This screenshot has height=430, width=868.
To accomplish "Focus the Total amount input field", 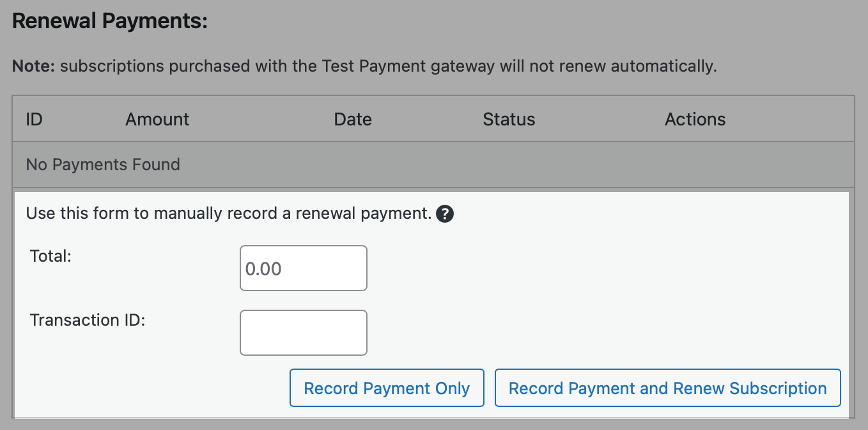I will pyautogui.click(x=304, y=268).
